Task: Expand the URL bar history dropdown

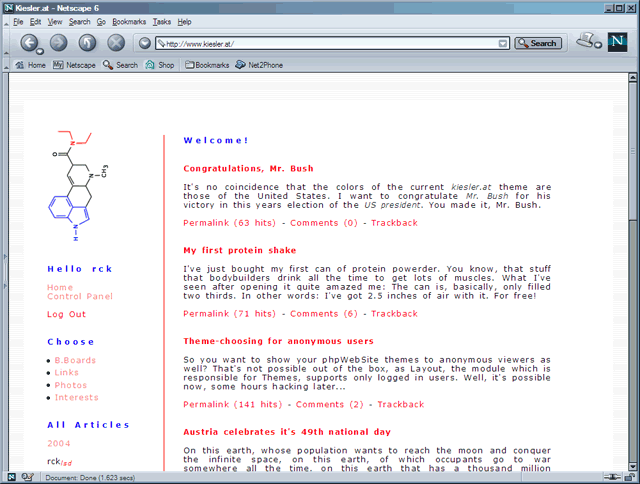Action: [503, 44]
